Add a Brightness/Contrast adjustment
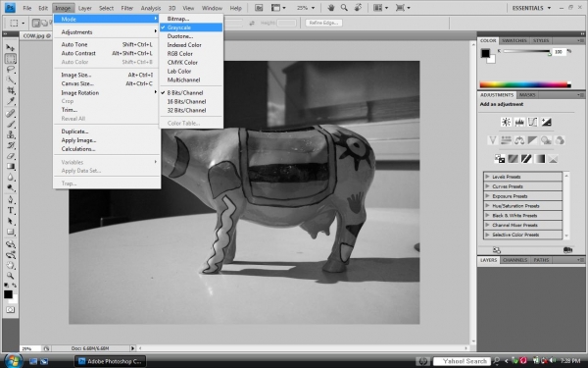Viewport: 588px width, 368px height. (506, 122)
